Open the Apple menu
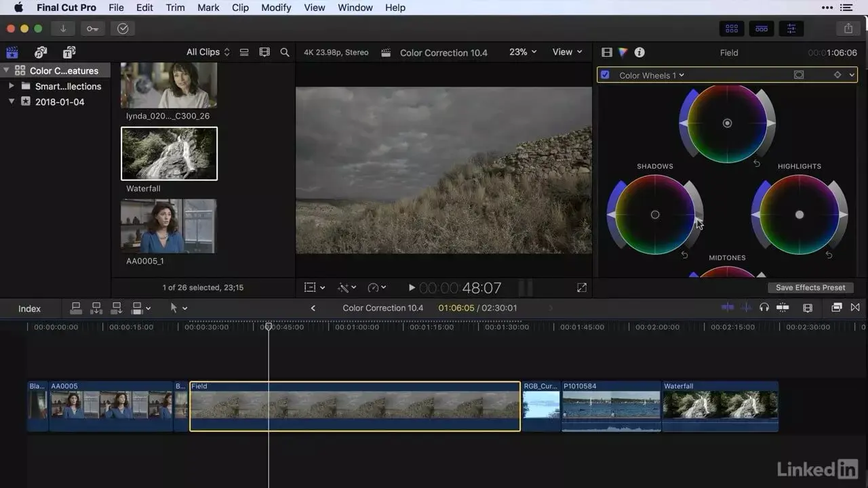Viewport: 868px width, 488px height. tap(18, 7)
